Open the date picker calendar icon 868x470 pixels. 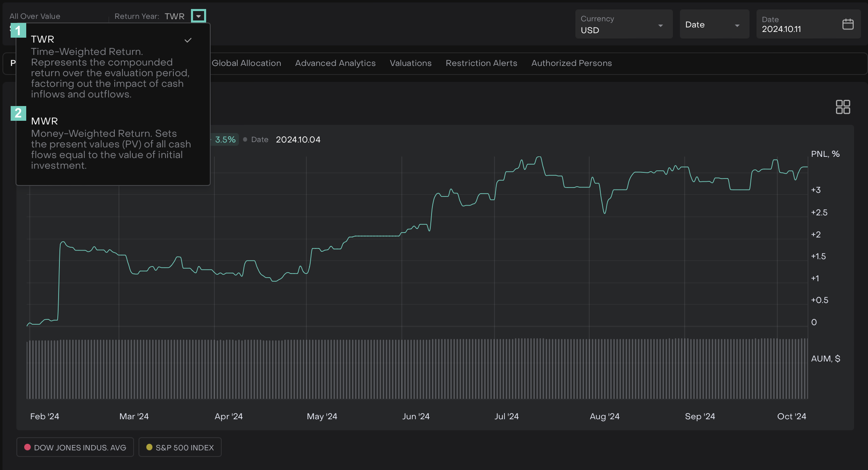coord(848,25)
